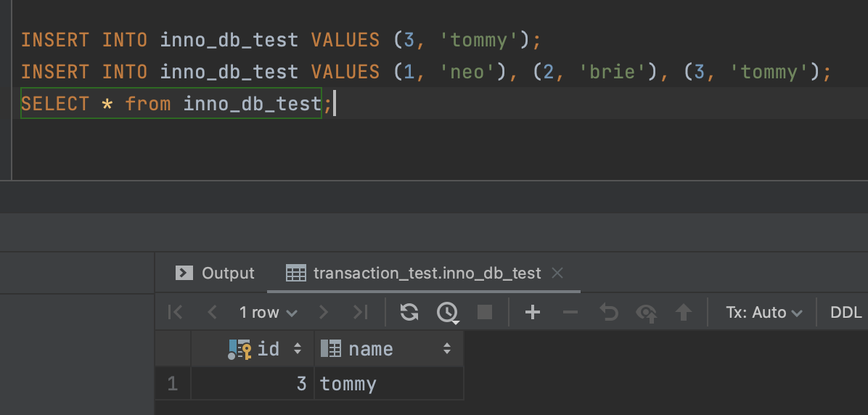This screenshot has width=868, height=415.
Task: Switch to the Output tab
Action: click(x=216, y=273)
